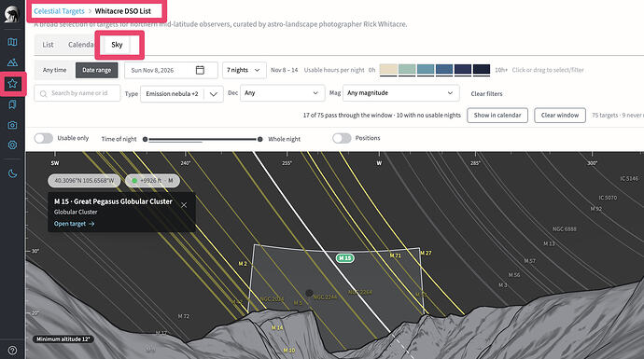The width and height of the screenshot is (644, 359).
Task: Follow the Open target arrow link
Action: click(75, 224)
